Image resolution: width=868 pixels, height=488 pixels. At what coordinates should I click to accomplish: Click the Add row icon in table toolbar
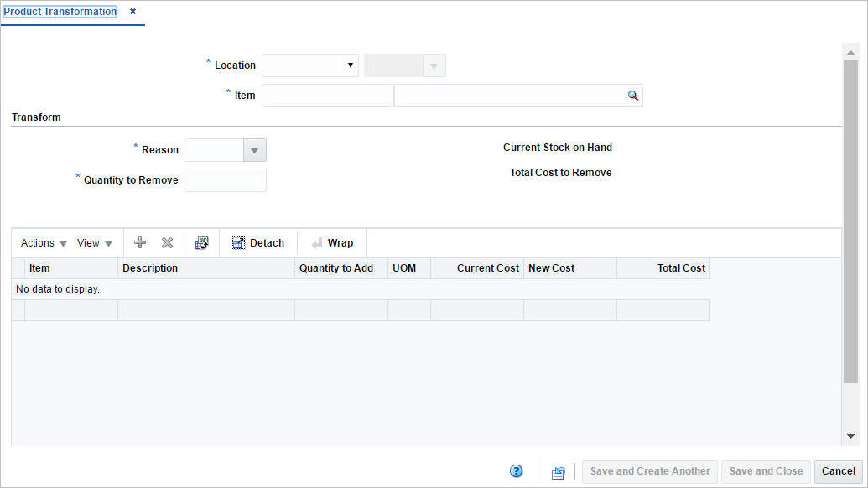point(139,242)
